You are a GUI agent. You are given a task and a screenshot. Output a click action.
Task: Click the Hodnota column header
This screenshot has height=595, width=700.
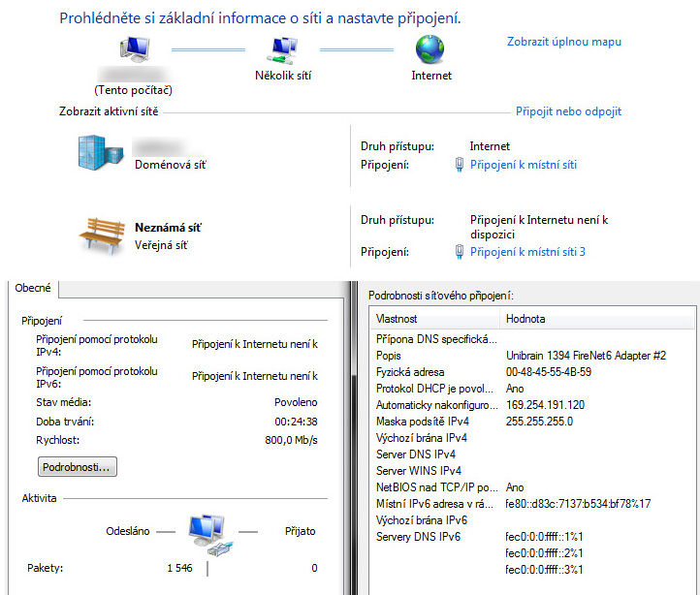597,319
